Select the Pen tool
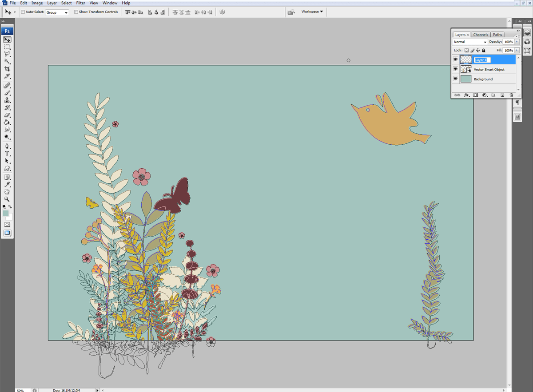 coord(7,146)
